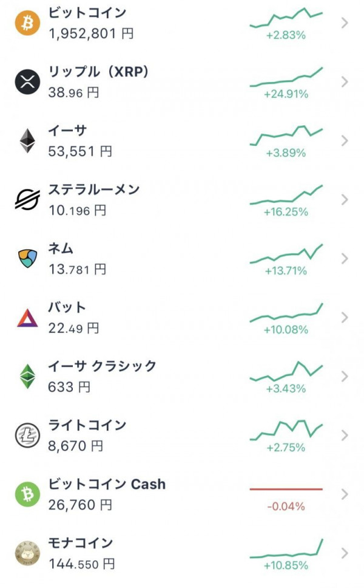This screenshot has height=588, width=364.
Task: Tap the green Bitcoin Cash logo
Action: coord(27,494)
